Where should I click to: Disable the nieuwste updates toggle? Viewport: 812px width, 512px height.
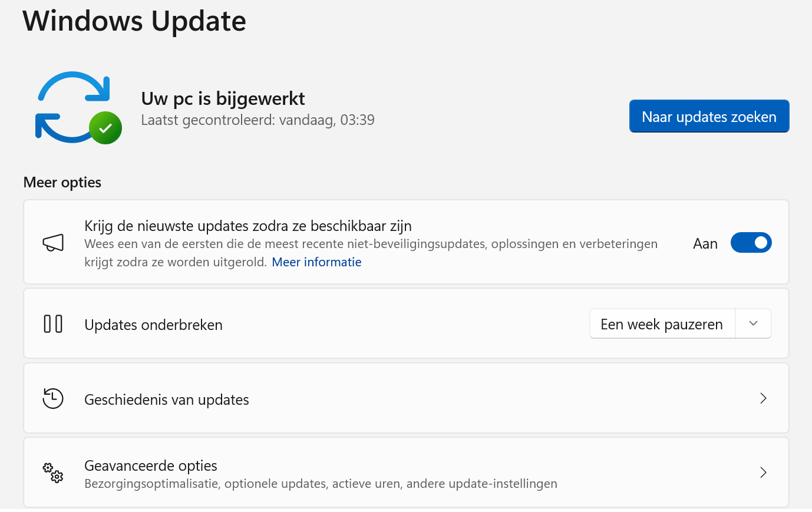click(751, 242)
